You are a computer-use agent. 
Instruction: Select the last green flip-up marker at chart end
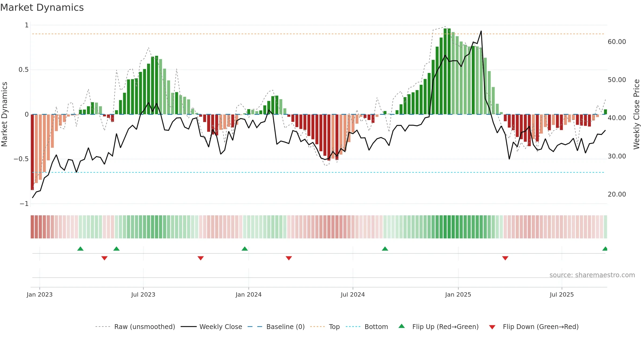click(x=605, y=249)
